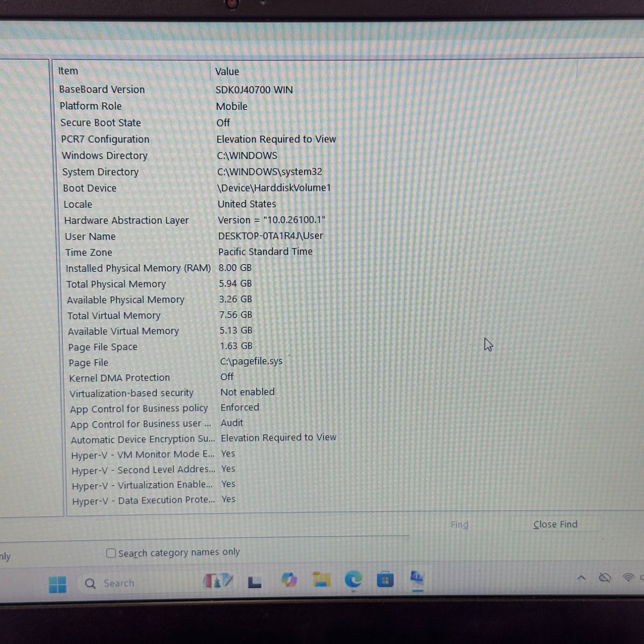Click the Close Find button
Screen dimensions: 644x644
[555, 524]
